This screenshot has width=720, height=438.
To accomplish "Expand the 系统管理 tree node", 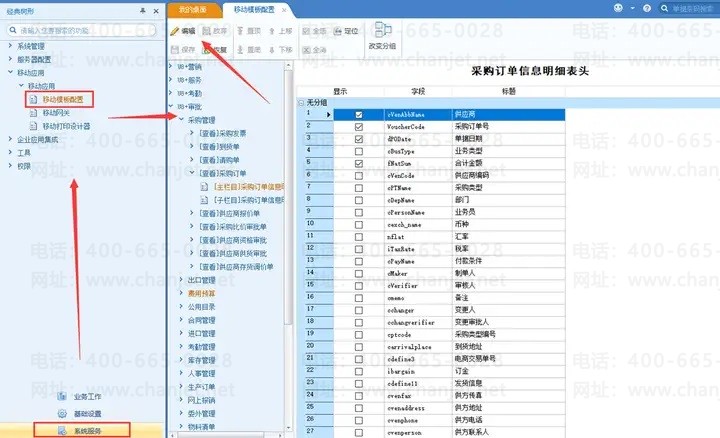I will click(x=10, y=45).
